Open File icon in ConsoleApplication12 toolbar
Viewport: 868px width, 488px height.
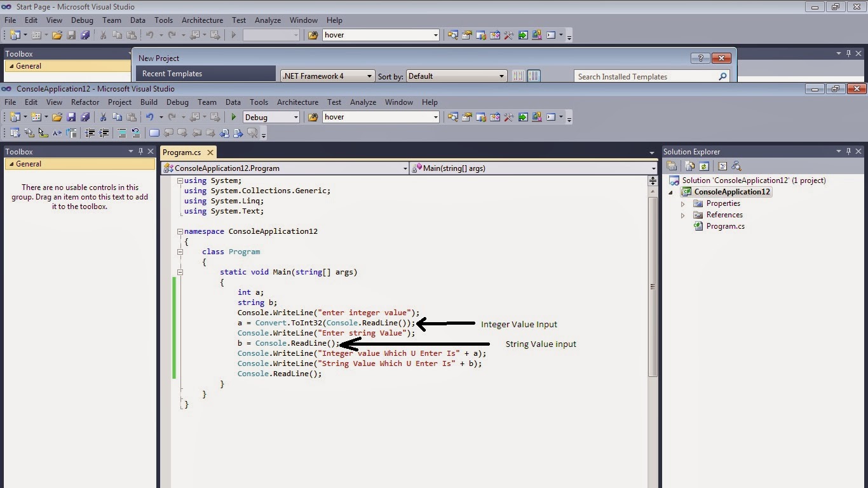pyautogui.click(x=57, y=117)
